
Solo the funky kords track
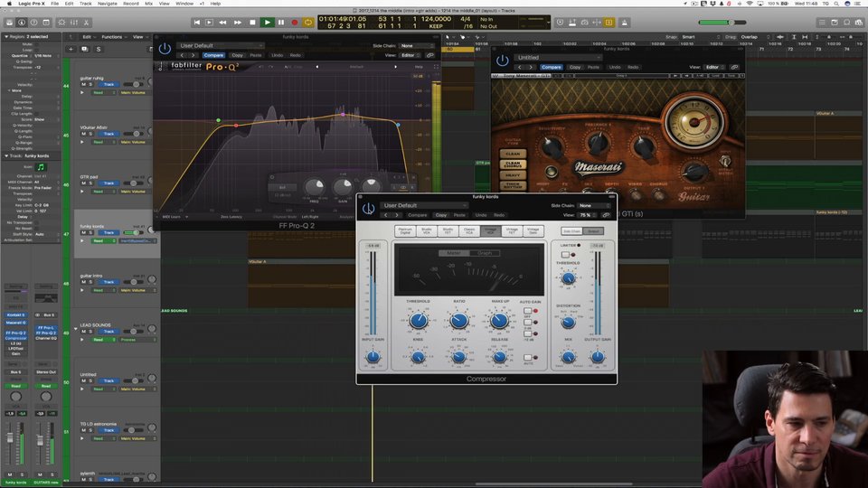click(90, 232)
